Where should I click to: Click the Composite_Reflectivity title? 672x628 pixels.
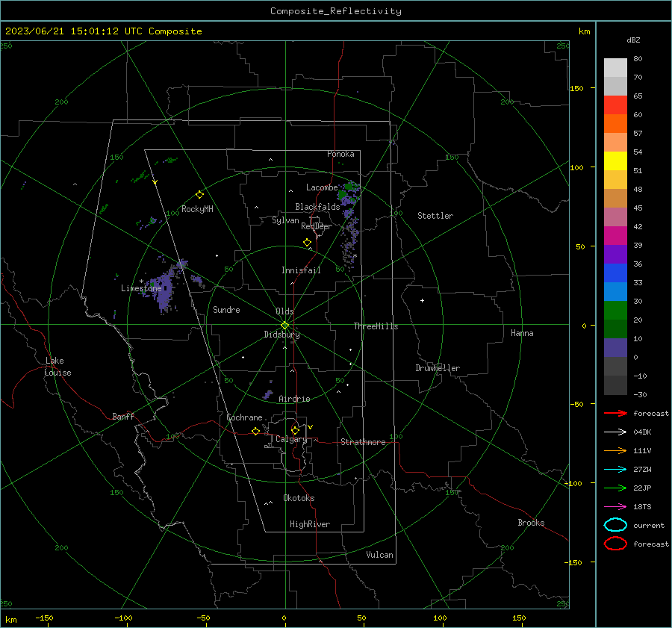[335, 11]
